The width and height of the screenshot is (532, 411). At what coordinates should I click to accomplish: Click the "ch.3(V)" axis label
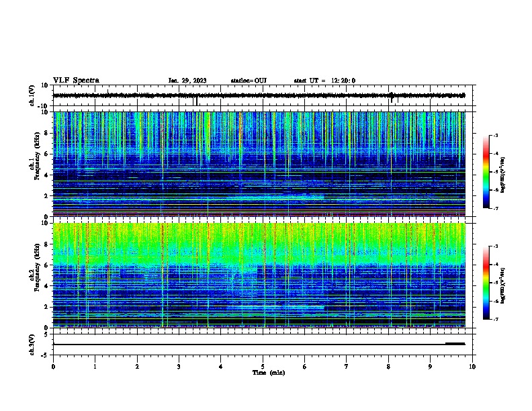(32, 345)
